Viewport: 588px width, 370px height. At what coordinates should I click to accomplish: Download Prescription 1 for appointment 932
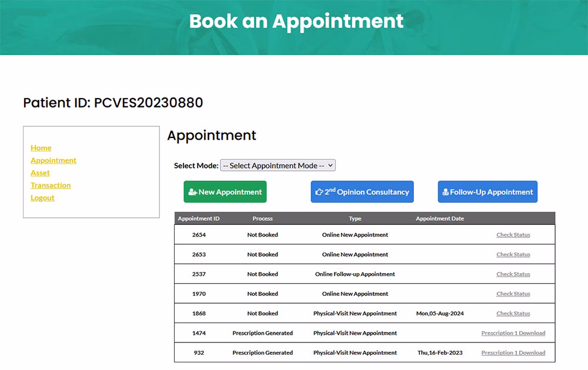click(513, 352)
